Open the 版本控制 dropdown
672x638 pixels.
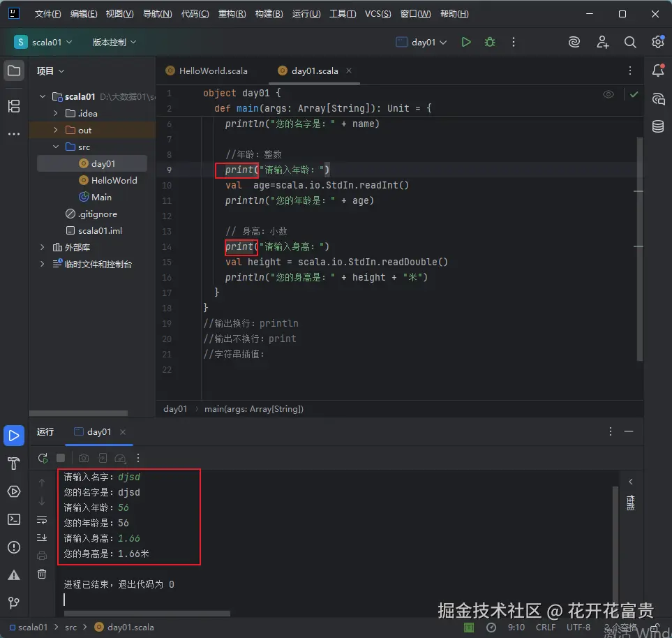pos(114,42)
